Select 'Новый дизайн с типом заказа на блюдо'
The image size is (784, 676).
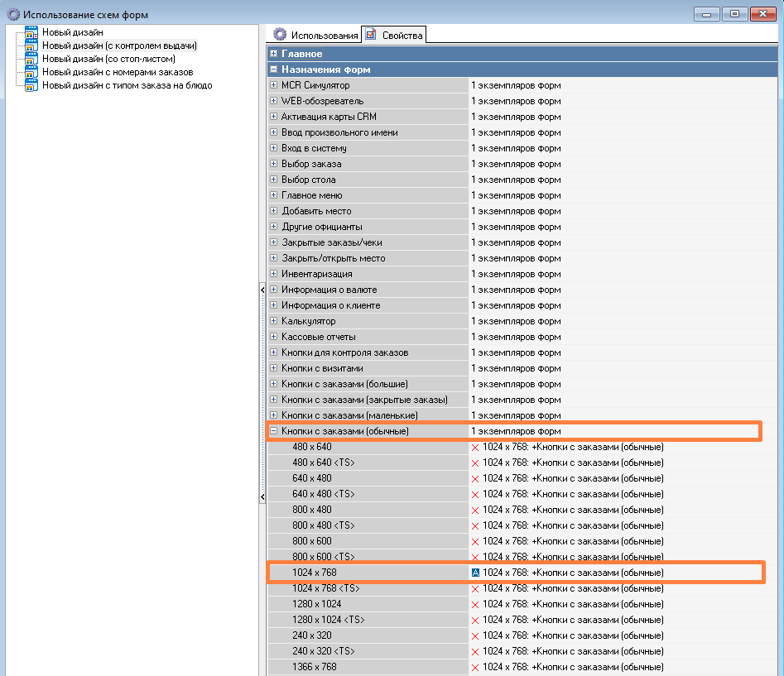(127, 85)
